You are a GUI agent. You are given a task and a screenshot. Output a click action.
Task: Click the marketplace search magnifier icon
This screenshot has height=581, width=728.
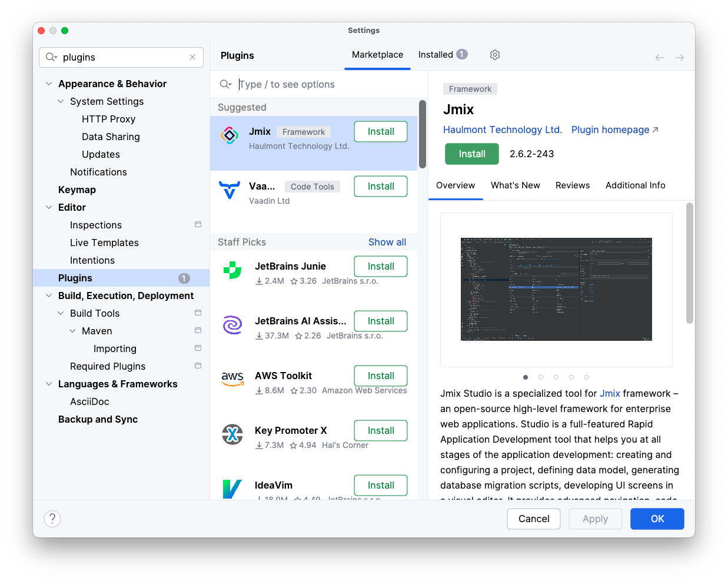pyautogui.click(x=225, y=84)
